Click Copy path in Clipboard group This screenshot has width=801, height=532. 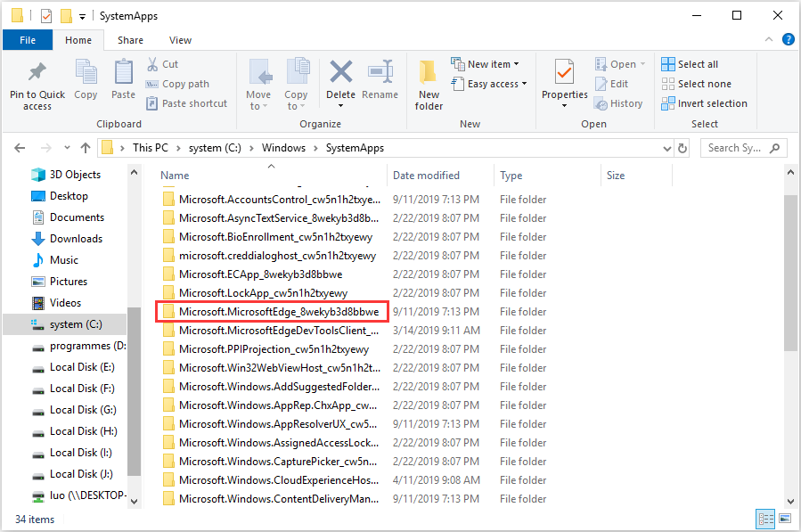tap(178, 84)
